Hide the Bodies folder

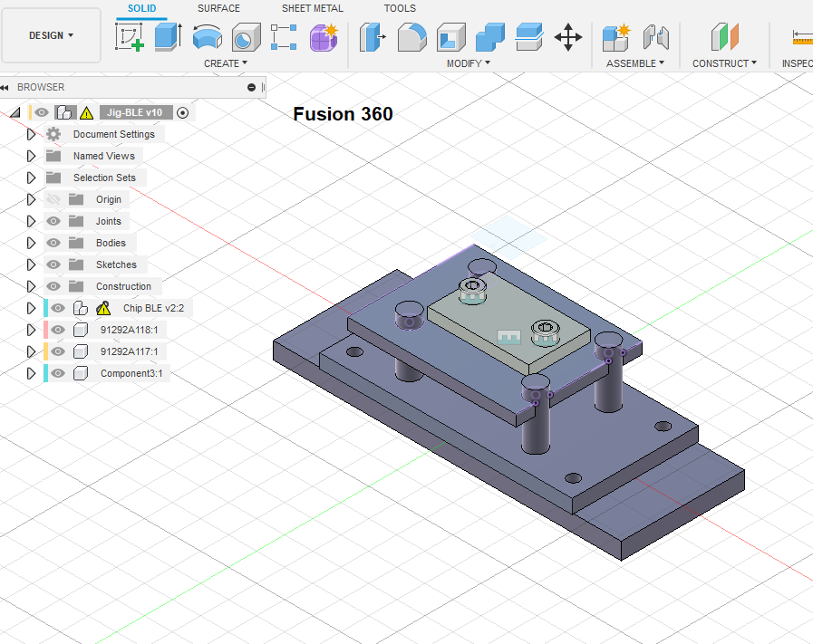(53, 243)
